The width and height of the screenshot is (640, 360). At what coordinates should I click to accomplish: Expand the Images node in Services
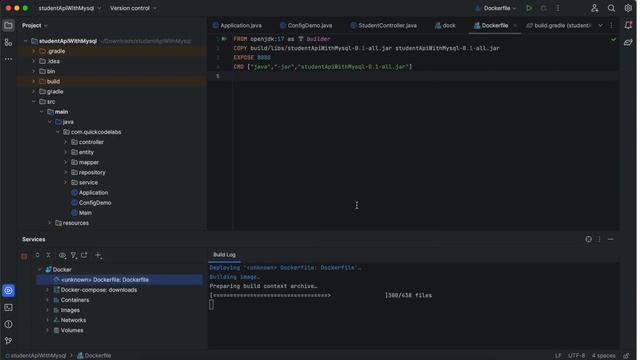click(47, 310)
